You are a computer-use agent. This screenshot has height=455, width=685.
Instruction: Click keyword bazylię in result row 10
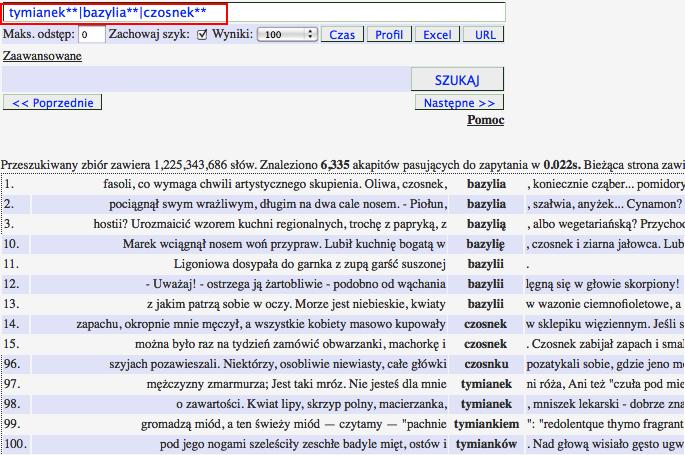tap(485, 244)
